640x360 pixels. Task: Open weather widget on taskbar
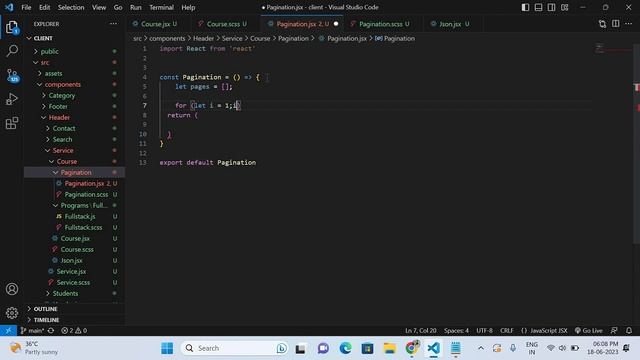pos(33,348)
